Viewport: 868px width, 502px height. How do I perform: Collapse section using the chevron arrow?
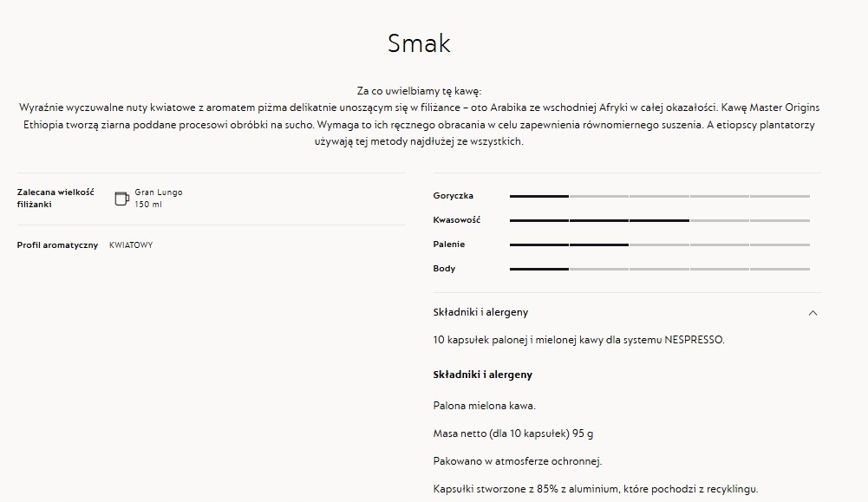point(813,313)
